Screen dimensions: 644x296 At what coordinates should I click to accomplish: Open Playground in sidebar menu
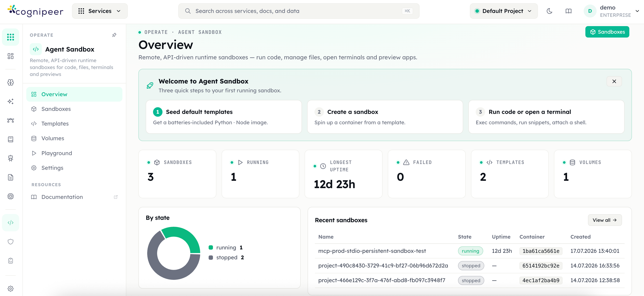click(x=74, y=153)
